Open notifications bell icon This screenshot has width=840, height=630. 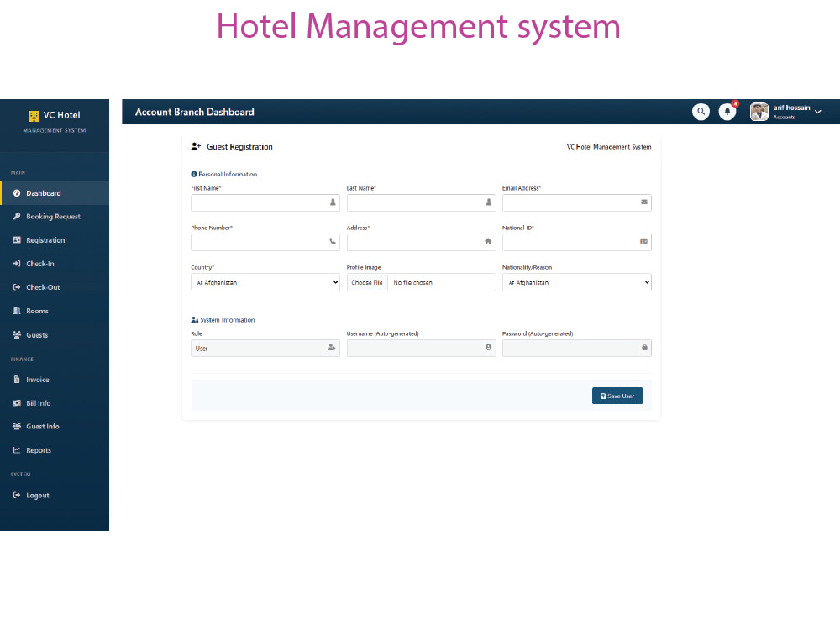(x=727, y=112)
